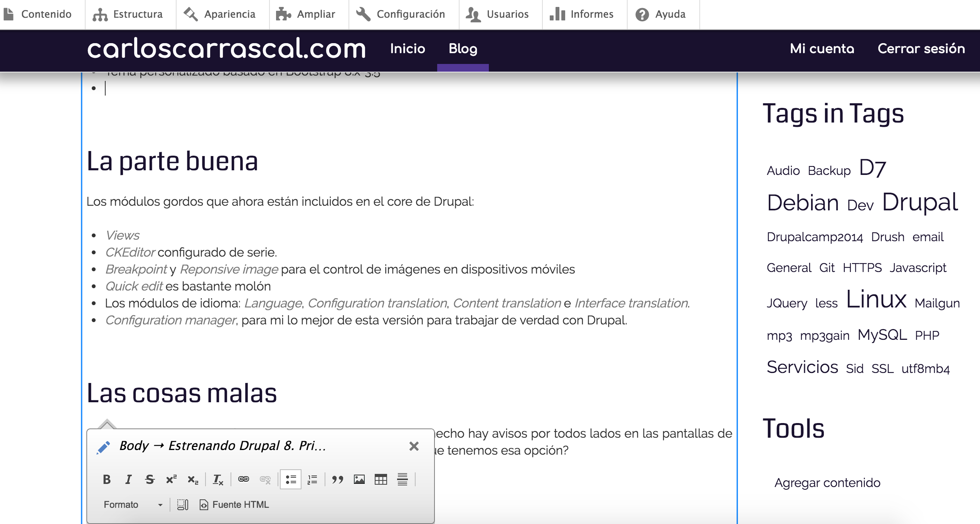The image size is (980, 524).
Task: Open the Configuración admin menu
Action: 401,14
